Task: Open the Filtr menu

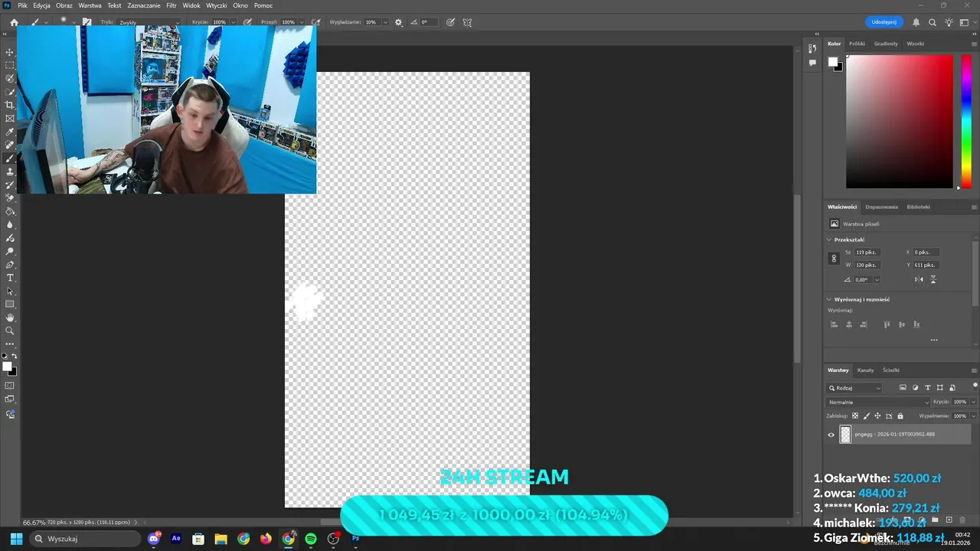Action: (171, 5)
